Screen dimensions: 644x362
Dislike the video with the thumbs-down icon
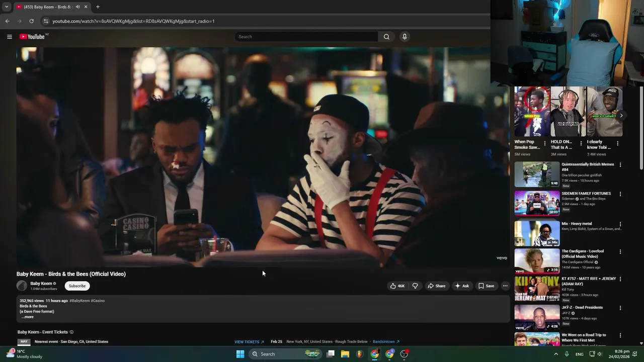(415, 286)
